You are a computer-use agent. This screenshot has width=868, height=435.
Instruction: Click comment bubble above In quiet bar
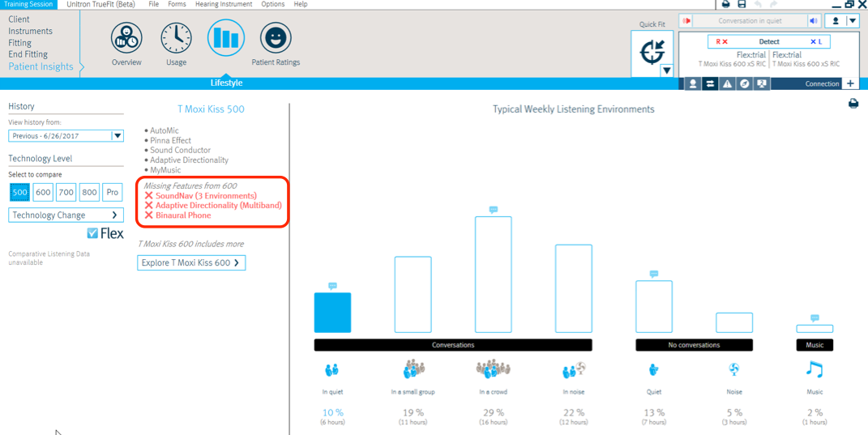tap(332, 286)
